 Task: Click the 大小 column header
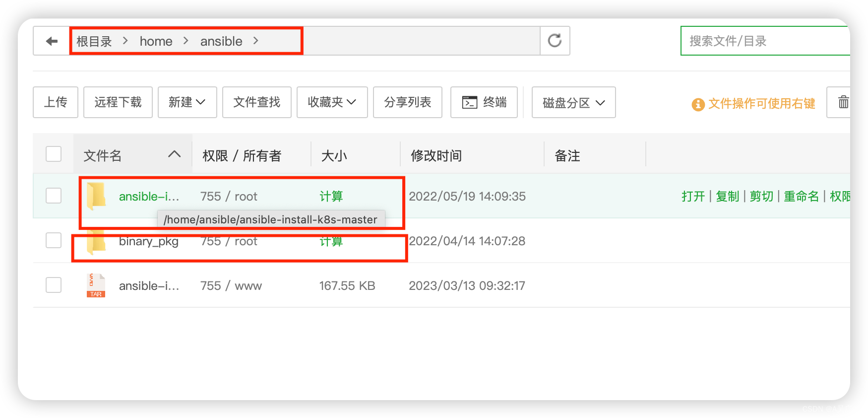tap(334, 156)
